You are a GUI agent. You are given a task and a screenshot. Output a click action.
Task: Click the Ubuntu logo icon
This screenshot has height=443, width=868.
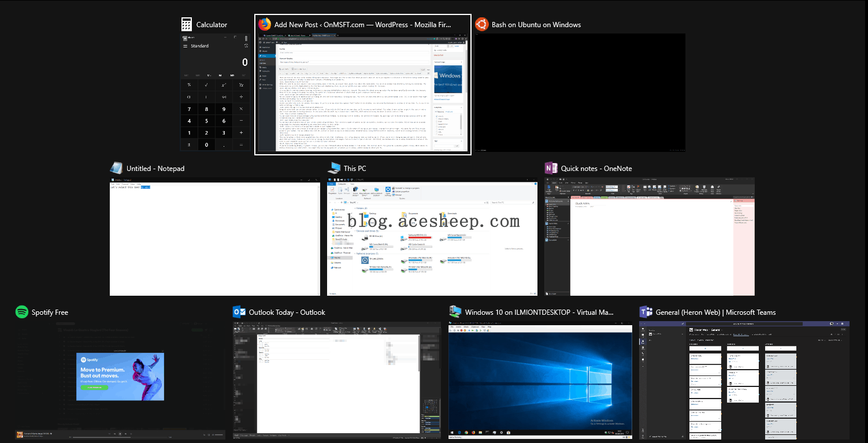pos(481,24)
